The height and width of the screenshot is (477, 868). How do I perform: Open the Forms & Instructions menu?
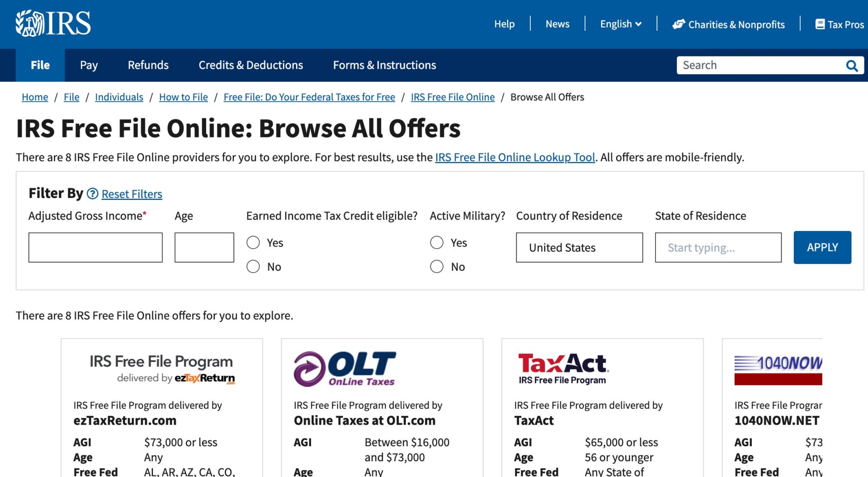tap(384, 65)
